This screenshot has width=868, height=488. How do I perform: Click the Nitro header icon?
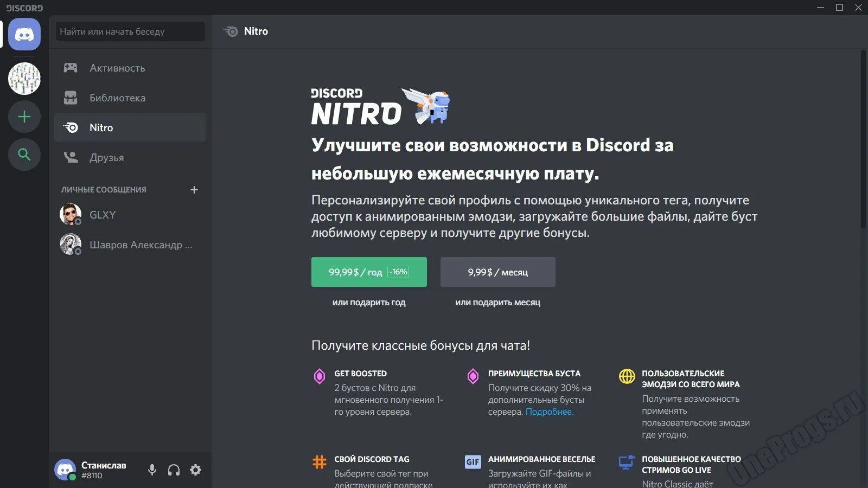231,31
